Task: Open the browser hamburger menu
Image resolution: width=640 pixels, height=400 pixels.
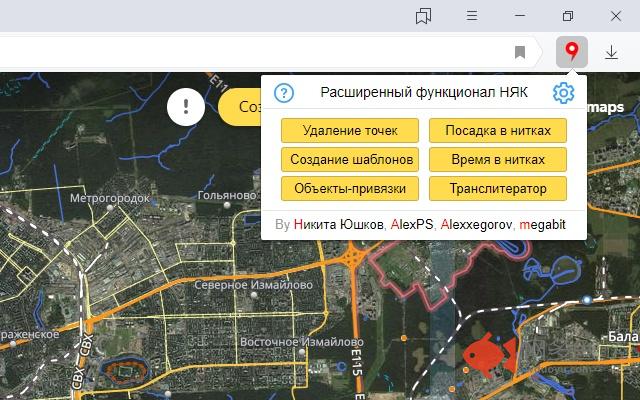Action: click(x=472, y=16)
